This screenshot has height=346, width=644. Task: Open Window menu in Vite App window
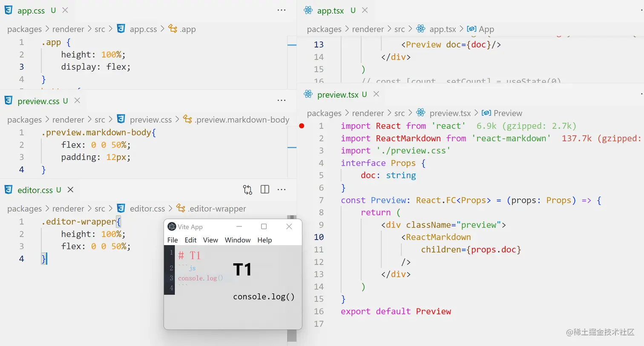click(x=238, y=240)
